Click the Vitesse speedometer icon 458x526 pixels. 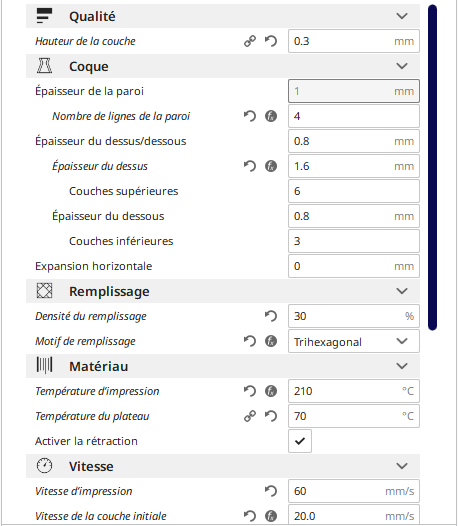point(44,466)
